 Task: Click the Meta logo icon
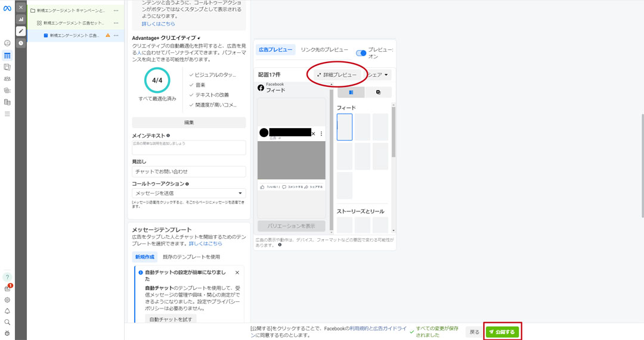tap(7, 8)
